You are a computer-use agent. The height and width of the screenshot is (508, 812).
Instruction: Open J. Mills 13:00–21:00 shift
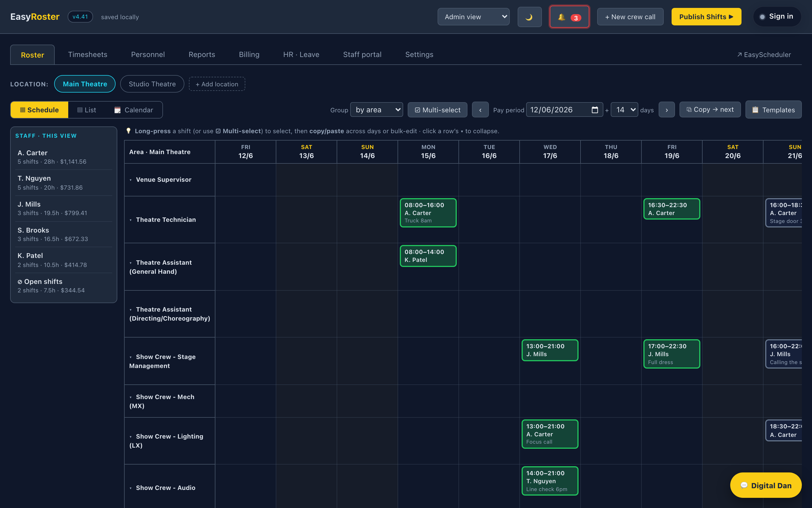(x=550, y=350)
